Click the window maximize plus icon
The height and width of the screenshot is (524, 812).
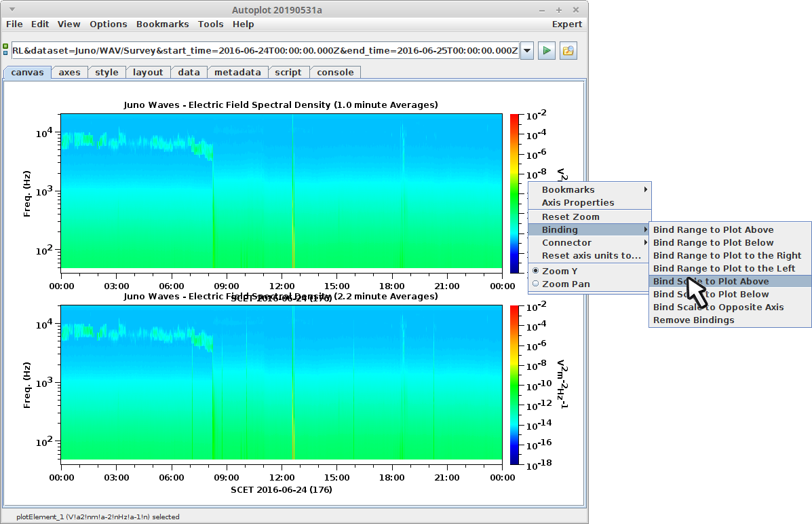559,10
